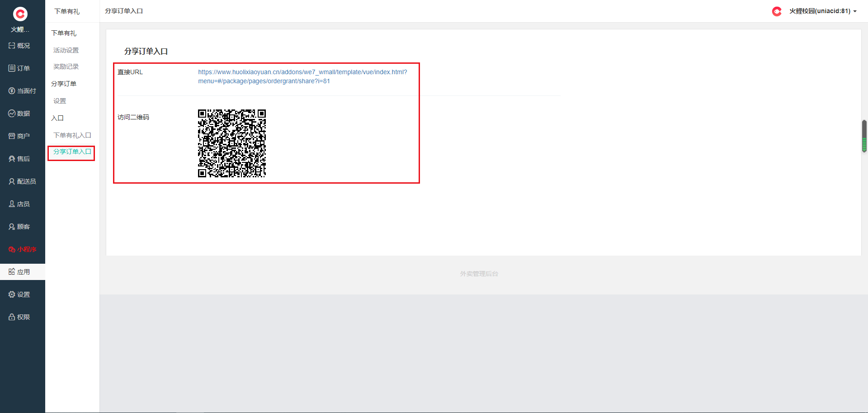This screenshot has height=413, width=868.
Task: Open the 小程序 mini program section
Action: click(22, 249)
